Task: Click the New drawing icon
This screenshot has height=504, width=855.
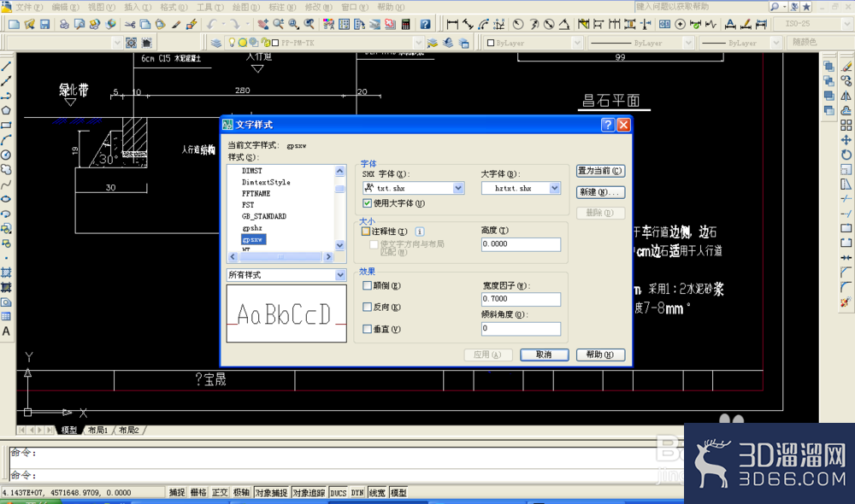Action: point(15,24)
